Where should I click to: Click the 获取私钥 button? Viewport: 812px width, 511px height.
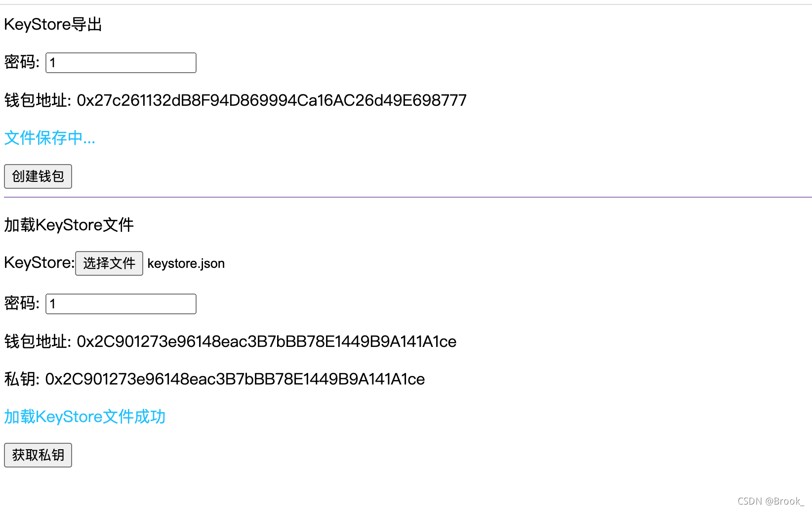(38, 455)
